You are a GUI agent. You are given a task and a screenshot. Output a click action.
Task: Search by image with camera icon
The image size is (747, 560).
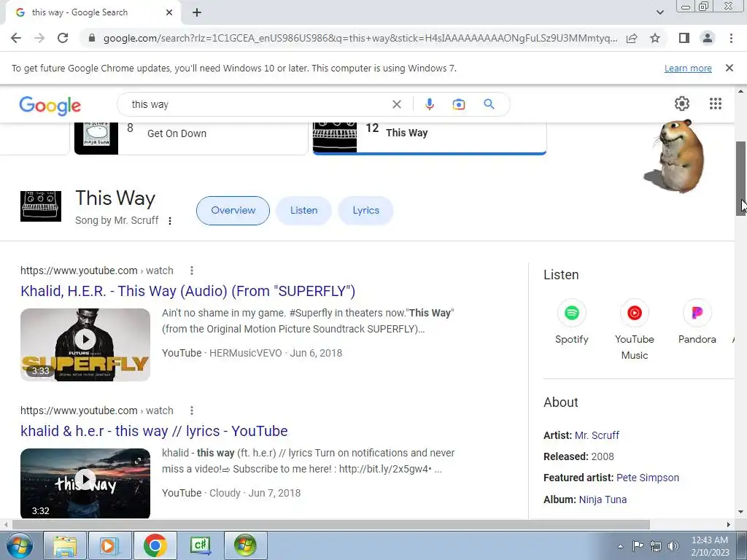tap(458, 104)
